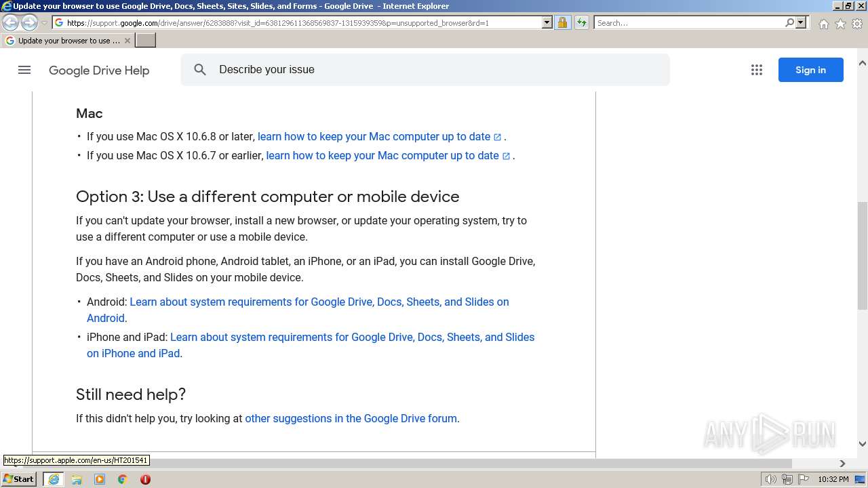
Task: Open Windows Explorer folder in taskbar
Action: (77, 479)
